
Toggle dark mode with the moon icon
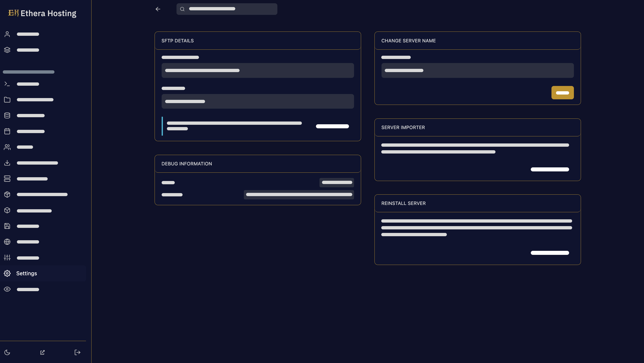click(x=7, y=352)
